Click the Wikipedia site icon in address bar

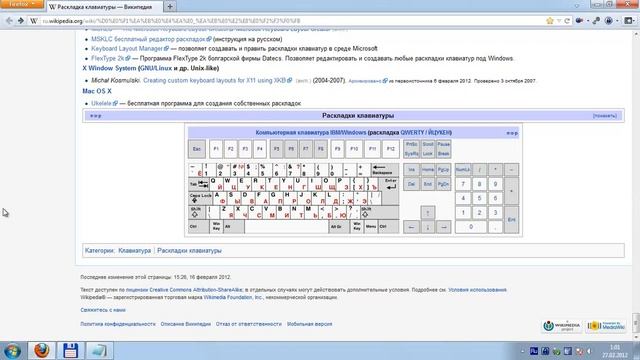pos(34,21)
